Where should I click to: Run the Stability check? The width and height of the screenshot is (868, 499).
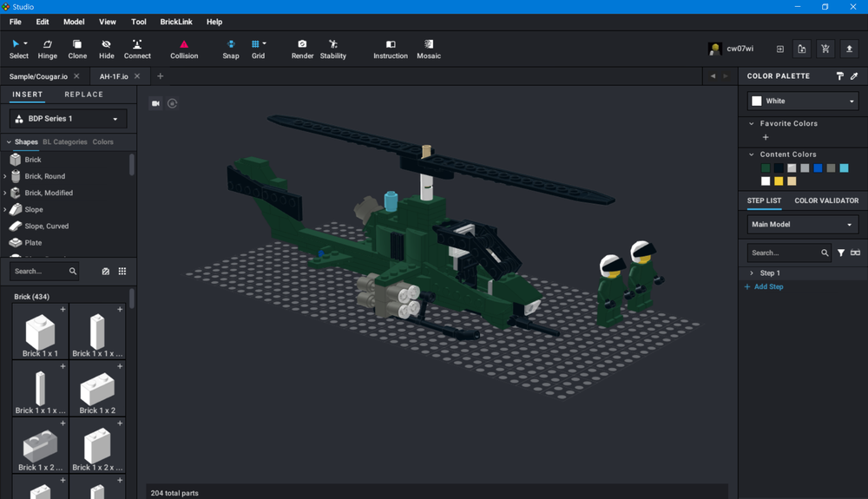pyautogui.click(x=332, y=49)
